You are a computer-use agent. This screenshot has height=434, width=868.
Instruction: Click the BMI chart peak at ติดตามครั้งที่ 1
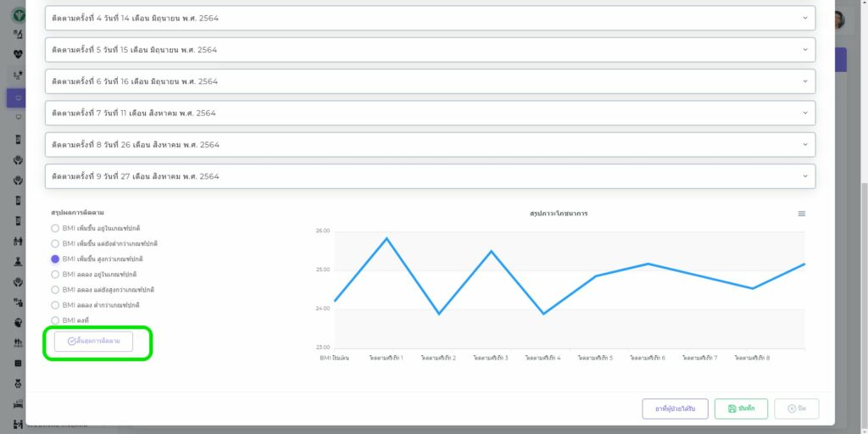[x=387, y=238]
